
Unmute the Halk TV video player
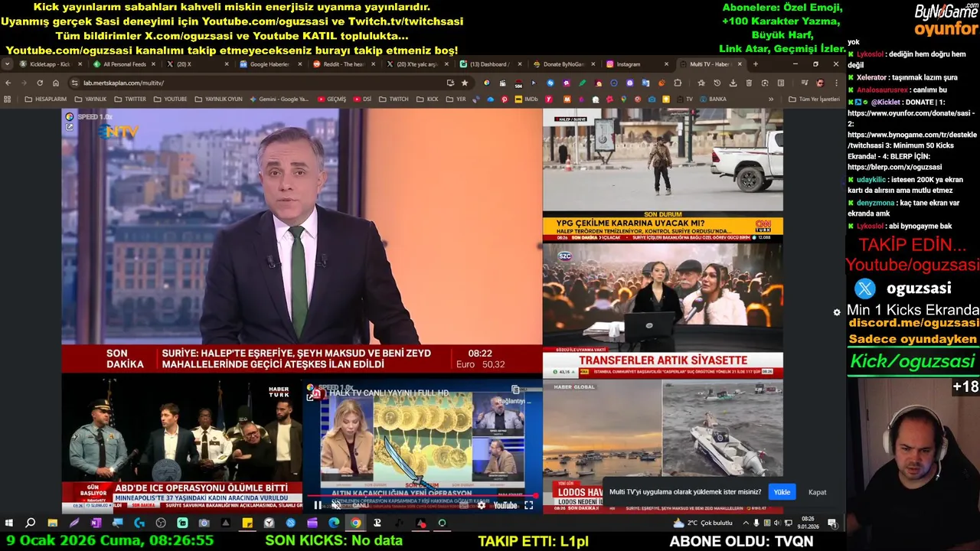point(336,505)
